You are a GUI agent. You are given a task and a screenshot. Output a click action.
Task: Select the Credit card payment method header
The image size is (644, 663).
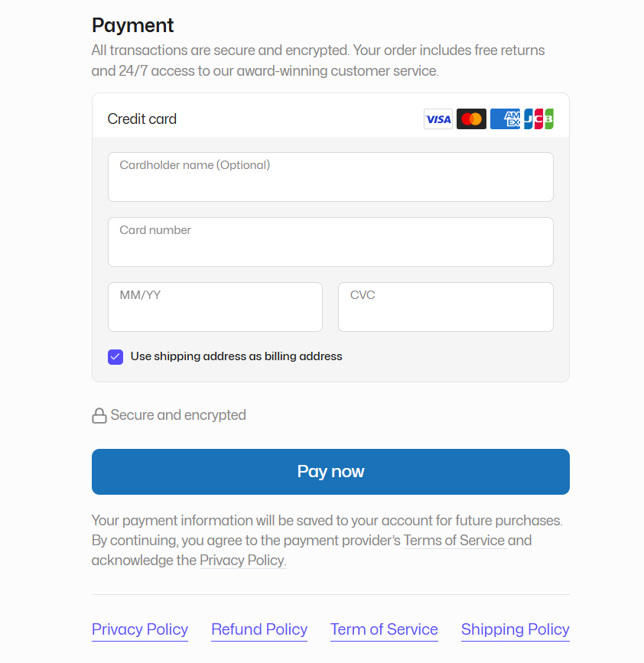[x=141, y=119]
